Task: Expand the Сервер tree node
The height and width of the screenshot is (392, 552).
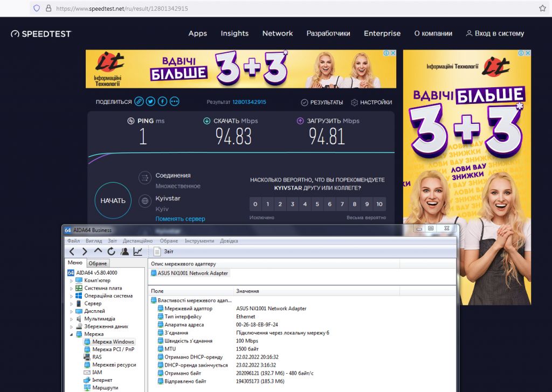Action: click(x=71, y=304)
